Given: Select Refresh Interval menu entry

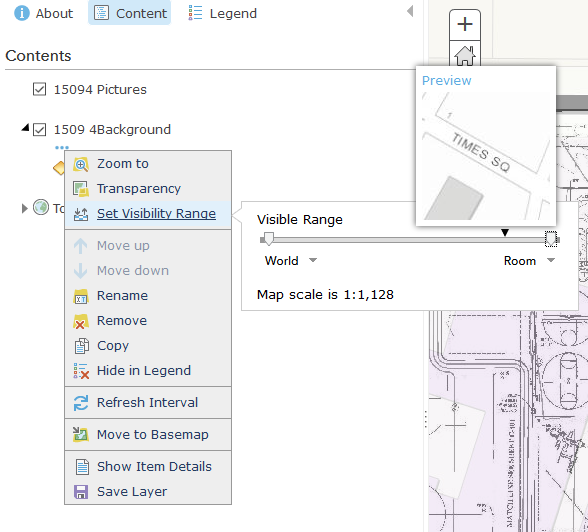Looking at the screenshot, I should 148,402.
